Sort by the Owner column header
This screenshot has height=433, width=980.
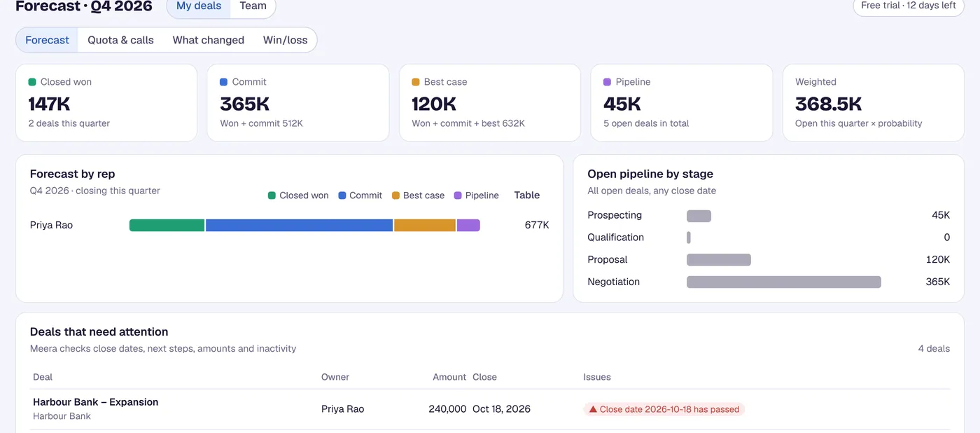[x=335, y=377]
